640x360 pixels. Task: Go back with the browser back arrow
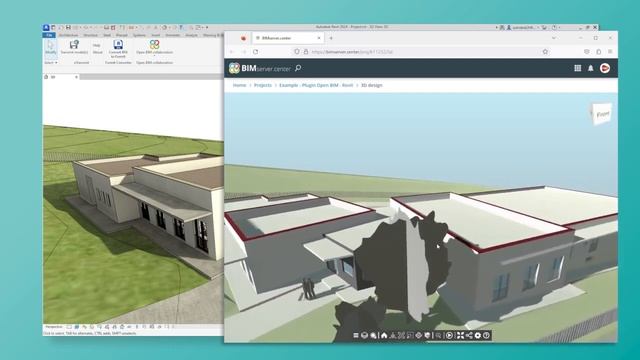232,52
